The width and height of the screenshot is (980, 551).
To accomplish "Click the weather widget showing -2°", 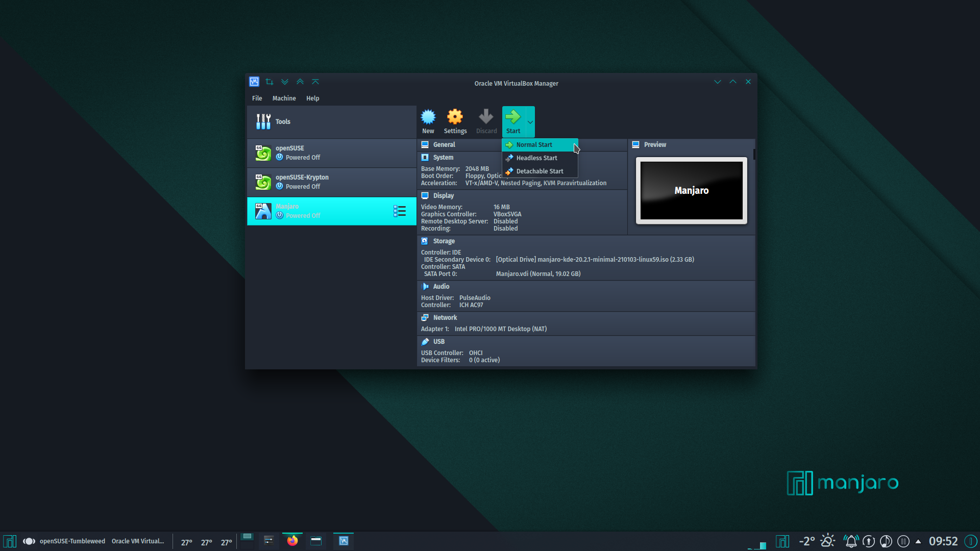I will tap(817, 541).
